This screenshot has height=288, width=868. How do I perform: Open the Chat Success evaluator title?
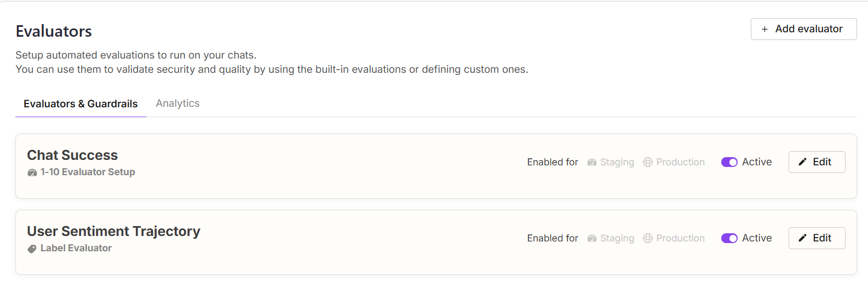pos(72,155)
